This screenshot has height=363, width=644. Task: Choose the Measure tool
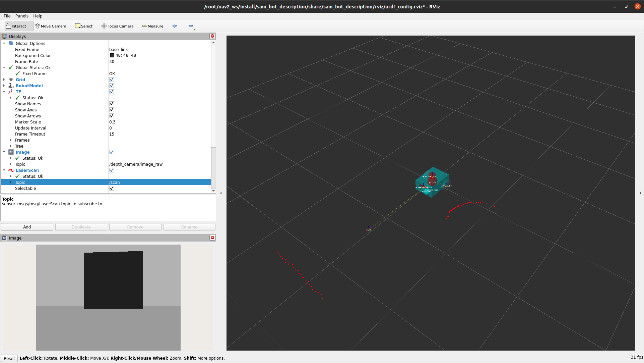(x=152, y=26)
